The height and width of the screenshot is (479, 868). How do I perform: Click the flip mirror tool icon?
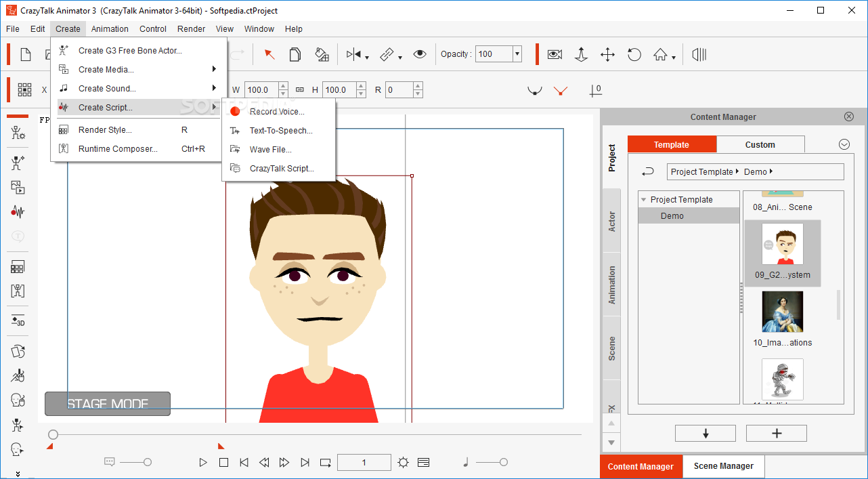[354, 54]
